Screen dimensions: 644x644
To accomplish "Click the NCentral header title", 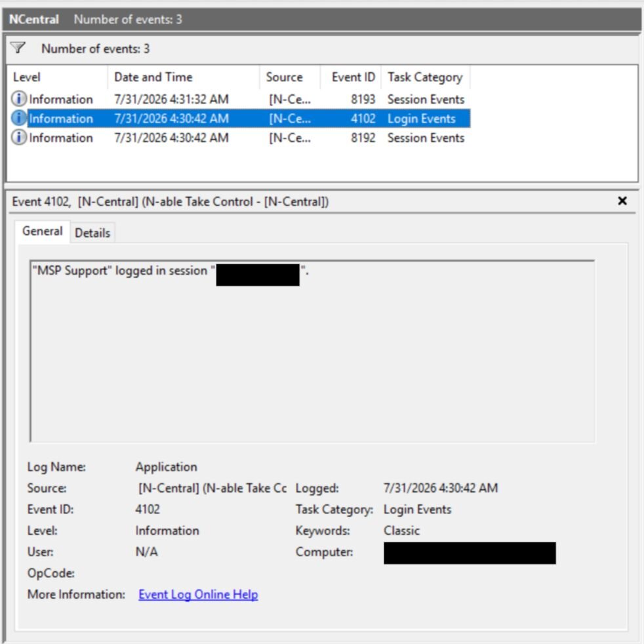I will coord(34,19).
